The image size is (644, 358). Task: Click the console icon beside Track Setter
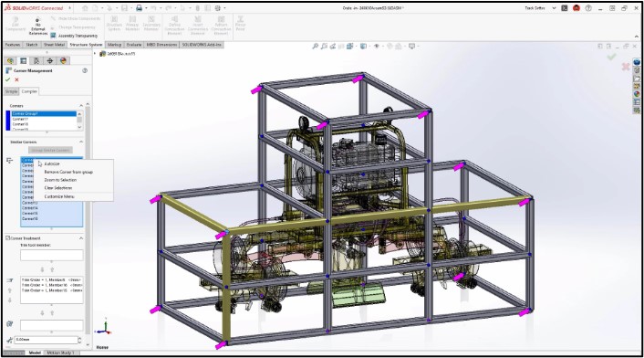(x=565, y=8)
